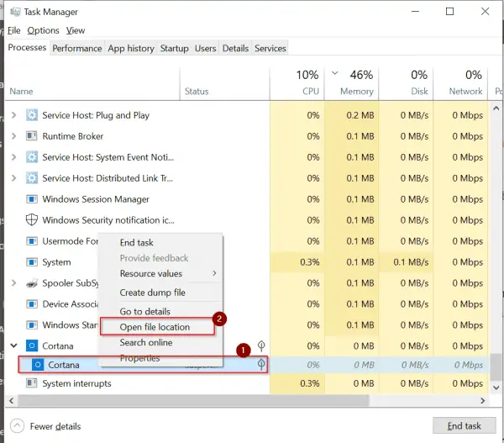
Task: Sort by the Status column header
Action: pyautogui.click(x=224, y=84)
